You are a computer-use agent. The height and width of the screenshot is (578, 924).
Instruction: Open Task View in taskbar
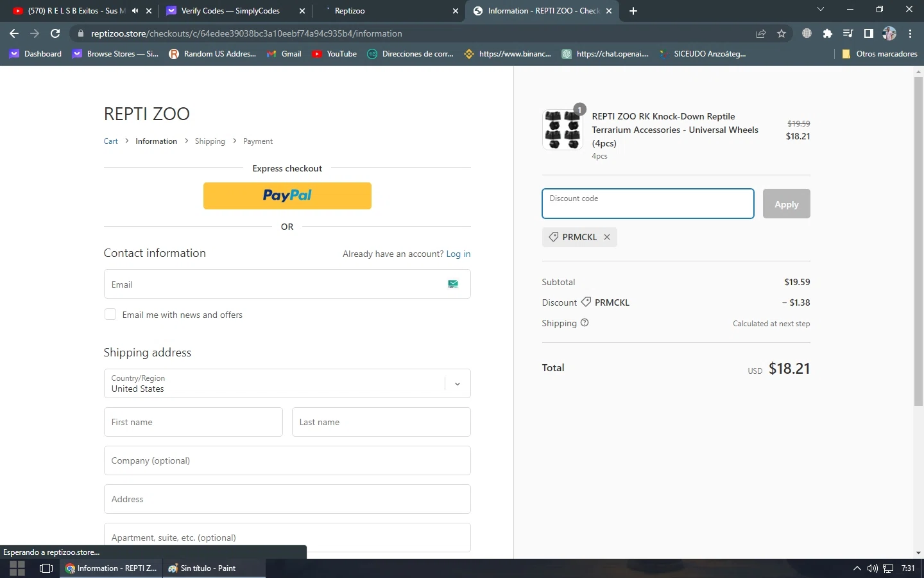(x=46, y=568)
